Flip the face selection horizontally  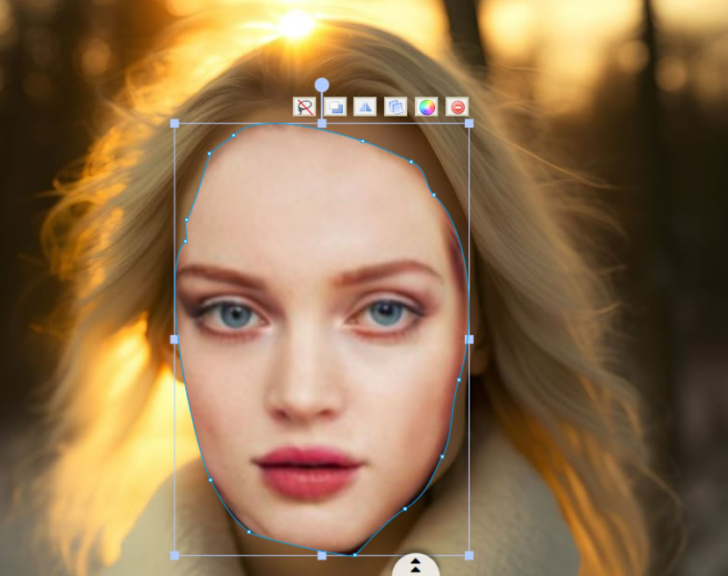click(365, 107)
